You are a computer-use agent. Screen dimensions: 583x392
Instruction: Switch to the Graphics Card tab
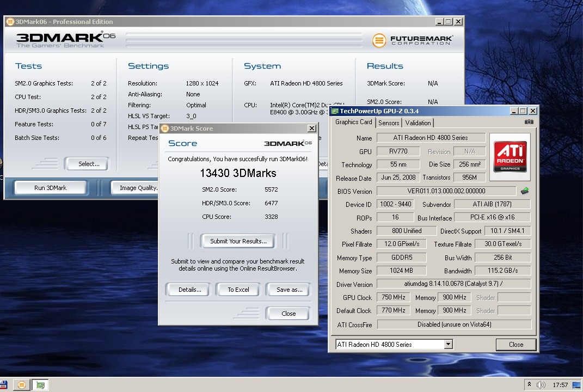pyautogui.click(x=353, y=122)
